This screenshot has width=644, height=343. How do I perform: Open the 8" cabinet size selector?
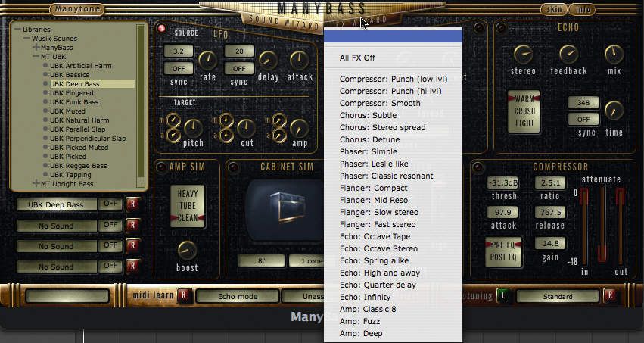click(262, 260)
